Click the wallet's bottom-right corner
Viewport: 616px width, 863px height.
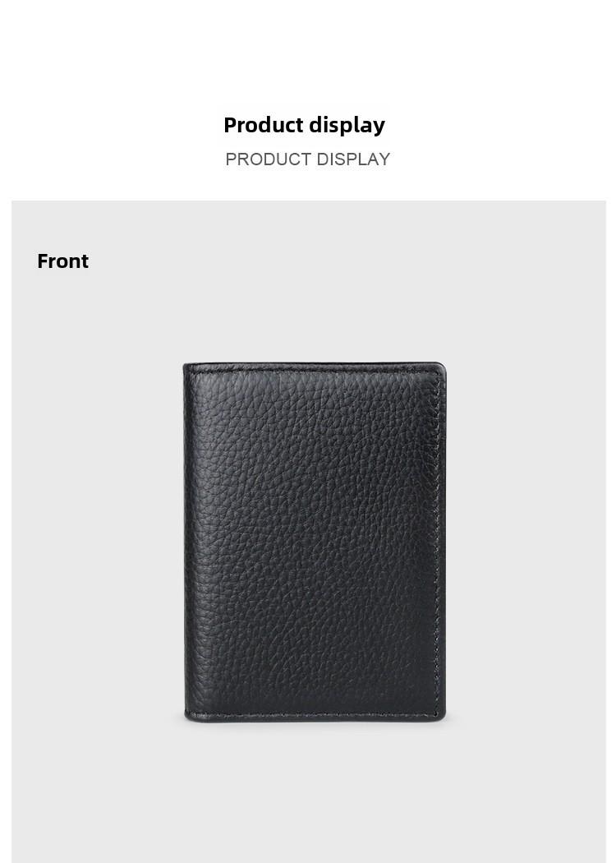(x=440, y=716)
